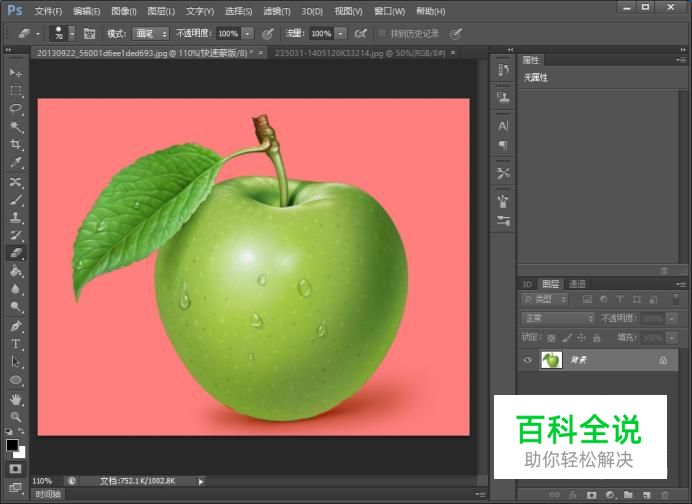The image size is (692, 504).
Task: Open the flow 100% dropdown arrow
Action: point(341,34)
